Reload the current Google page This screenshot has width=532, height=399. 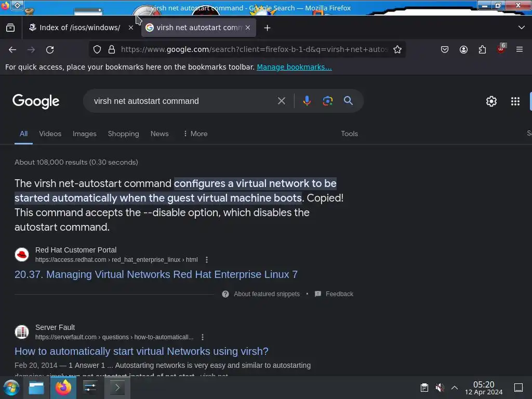coord(50,50)
